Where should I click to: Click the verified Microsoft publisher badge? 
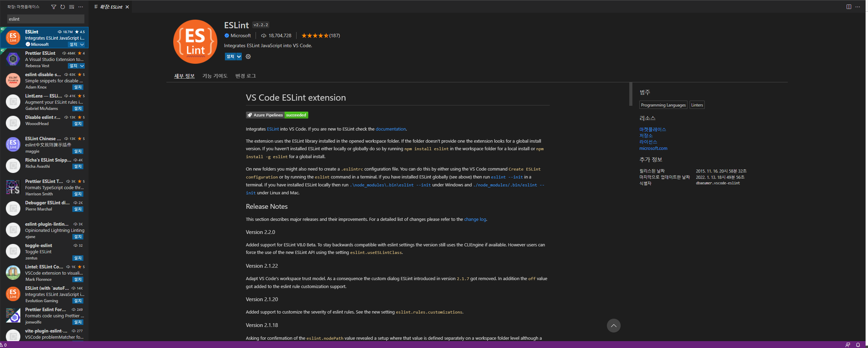227,35
